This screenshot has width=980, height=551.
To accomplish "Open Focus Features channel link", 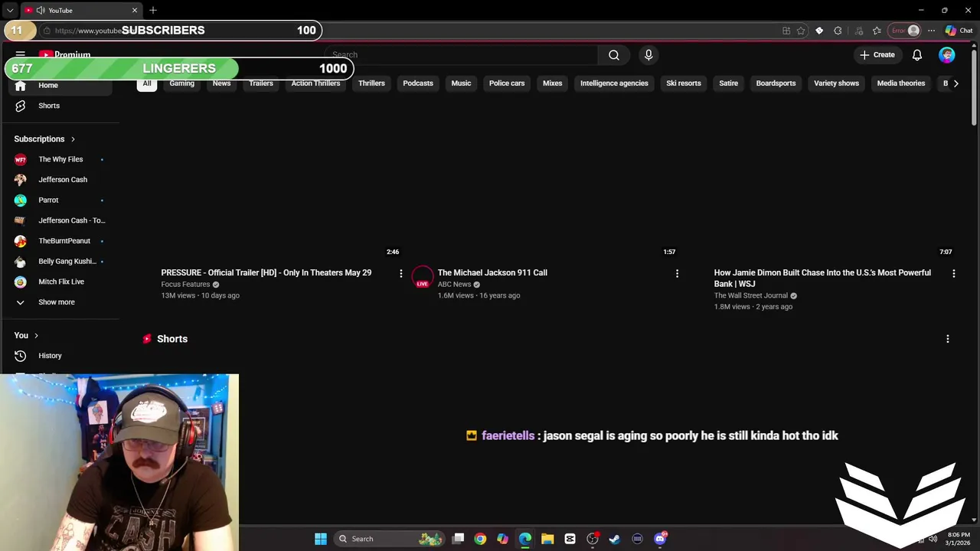I will (185, 285).
